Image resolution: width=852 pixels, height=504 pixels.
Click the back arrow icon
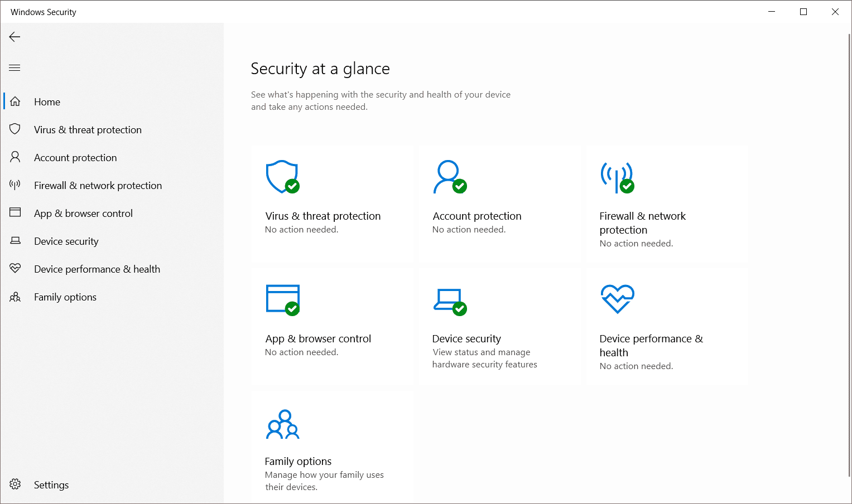15,37
